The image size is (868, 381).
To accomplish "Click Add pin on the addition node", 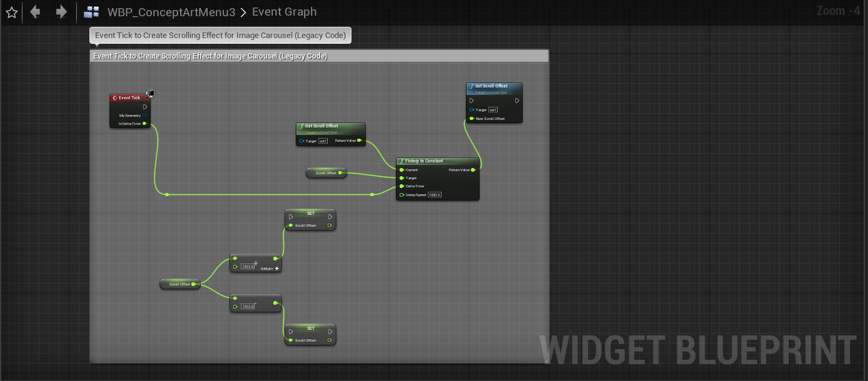I will coord(270,268).
